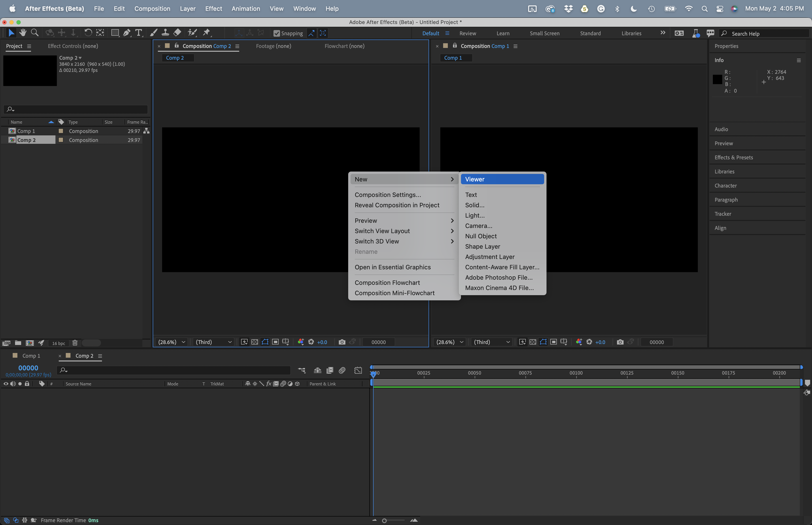
Task: Select the Puppet Pin tool
Action: coord(207,33)
